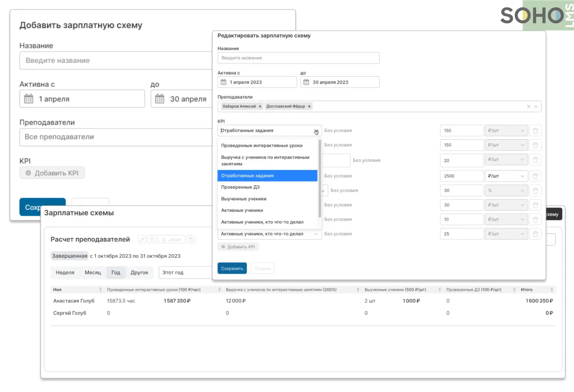The height and width of the screenshot is (392, 574).
Task: Delete the KPI row with value 10
Action: (535, 219)
